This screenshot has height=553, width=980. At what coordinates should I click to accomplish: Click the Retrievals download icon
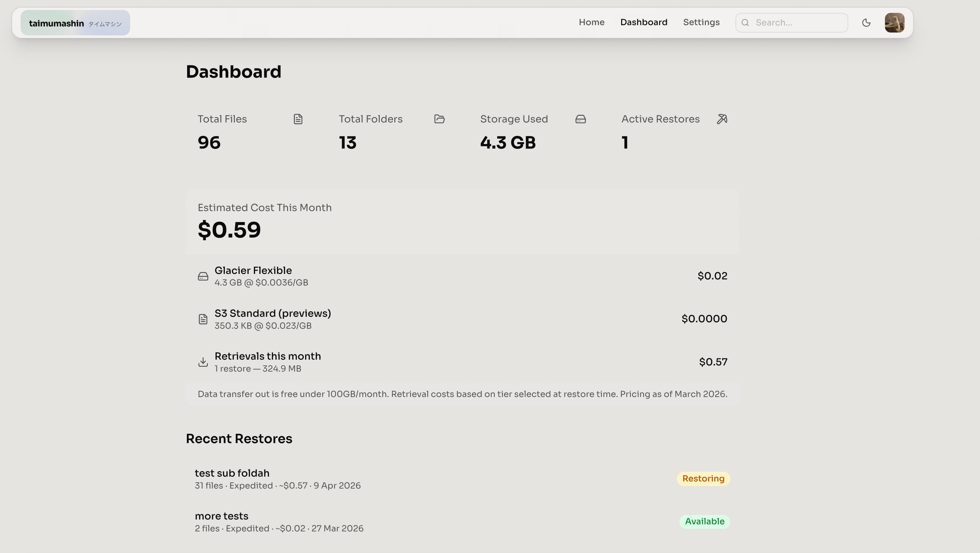pos(203,362)
